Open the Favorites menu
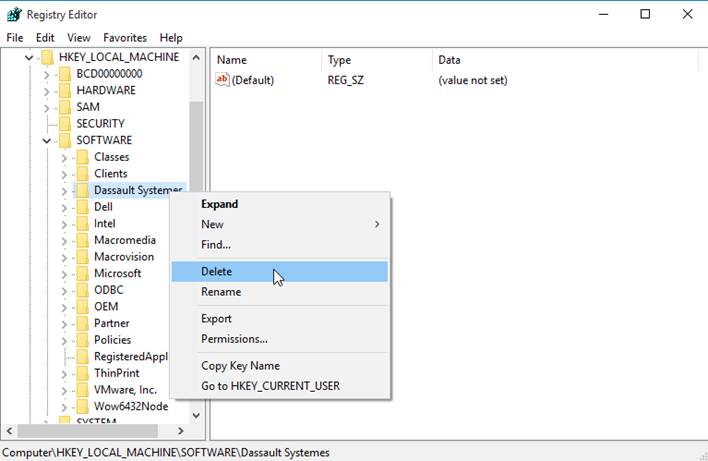 tap(125, 38)
